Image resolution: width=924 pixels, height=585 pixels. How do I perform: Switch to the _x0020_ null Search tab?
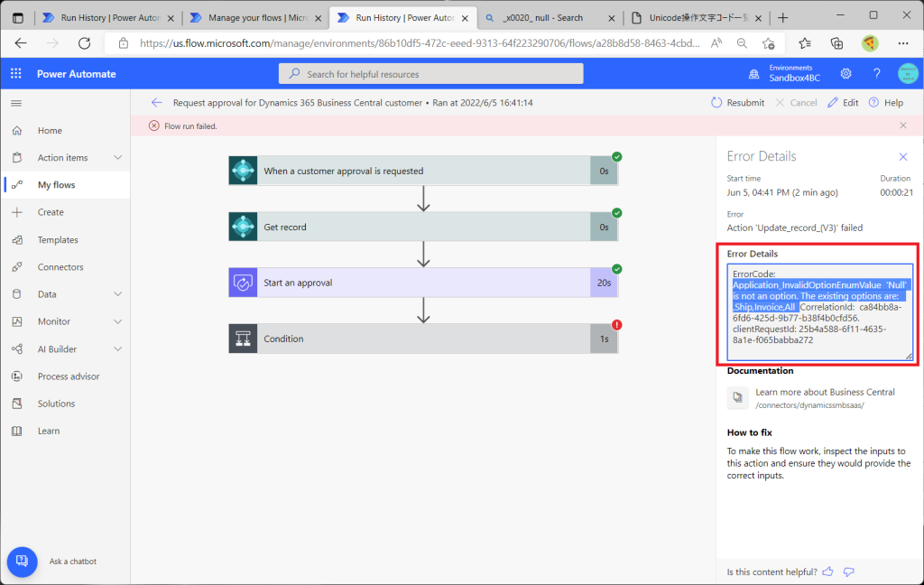point(550,18)
